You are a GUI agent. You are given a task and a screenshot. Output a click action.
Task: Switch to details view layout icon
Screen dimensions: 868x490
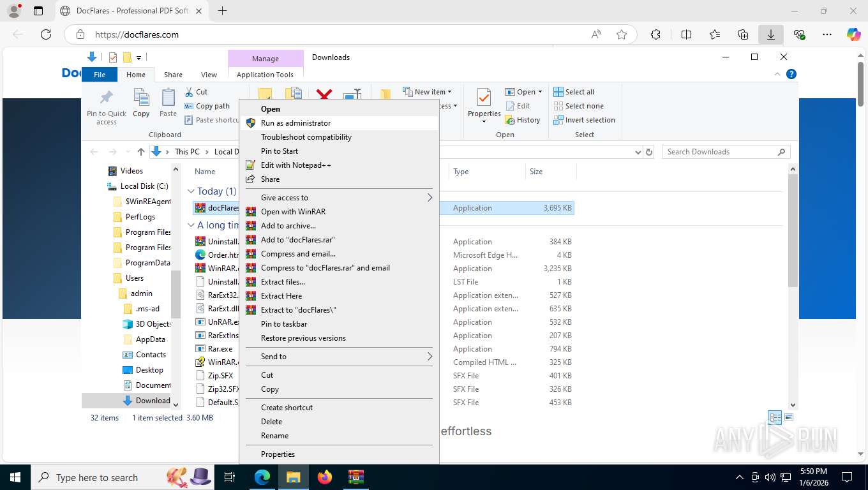pyautogui.click(x=775, y=418)
